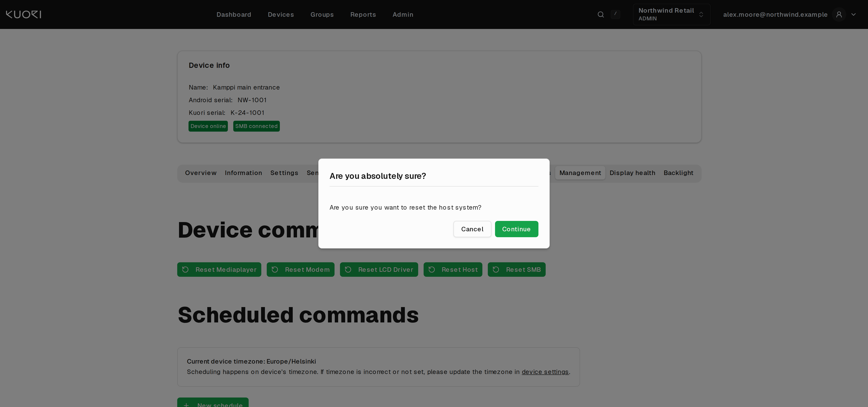Viewport: 868px width, 407px height.
Task: Select the Management tab
Action: [580, 173]
